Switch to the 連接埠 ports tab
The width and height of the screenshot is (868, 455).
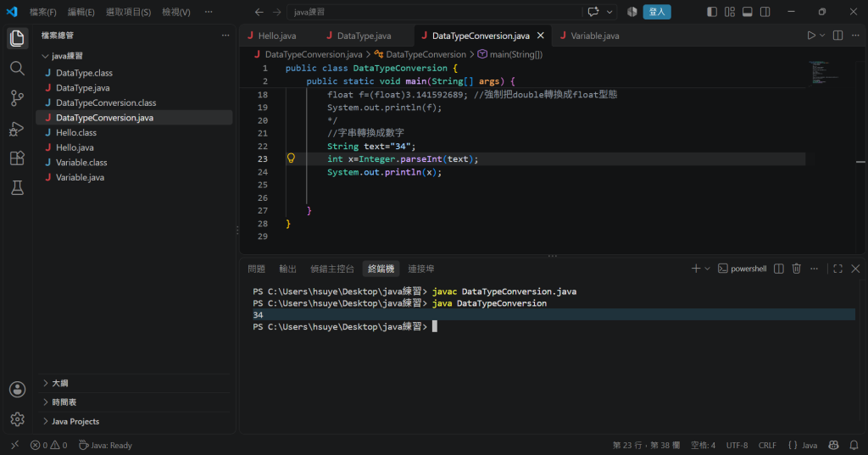pos(420,269)
